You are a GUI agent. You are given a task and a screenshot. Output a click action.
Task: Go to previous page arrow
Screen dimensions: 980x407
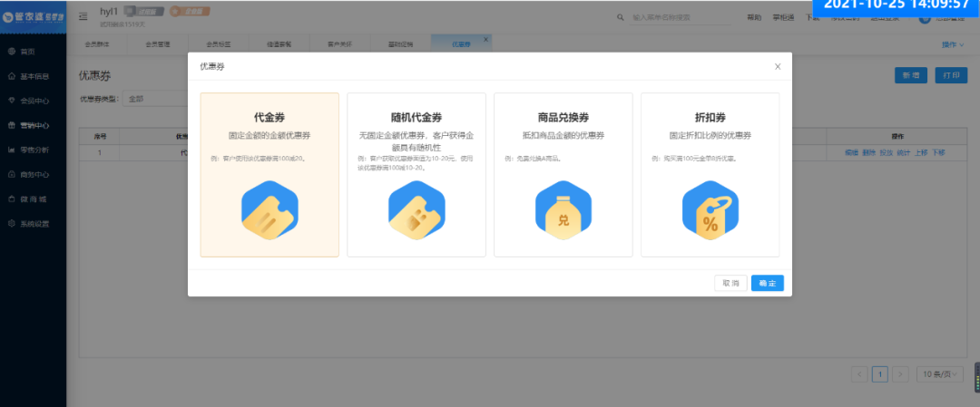pyautogui.click(x=859, y=374)
